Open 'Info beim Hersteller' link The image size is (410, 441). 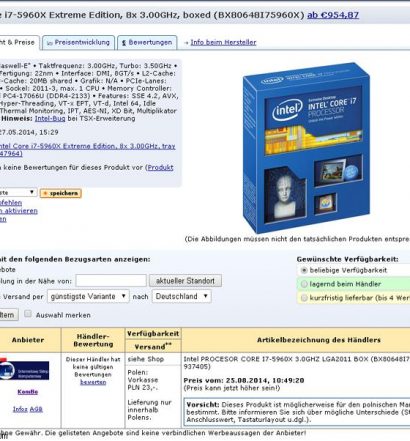[x=223, y=42]
